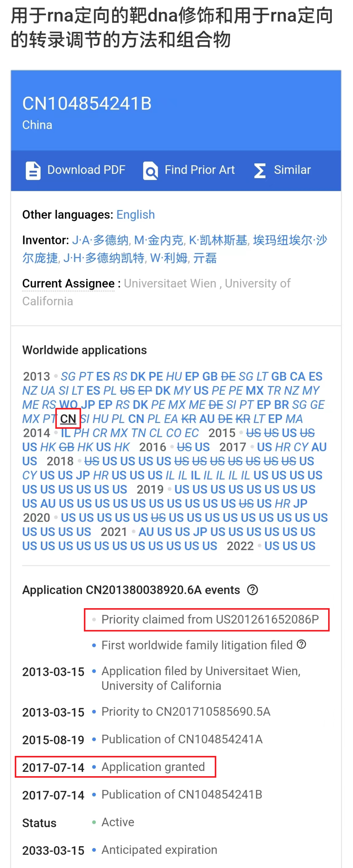Open inventor J·H·多德纳凯特 link

104,258
